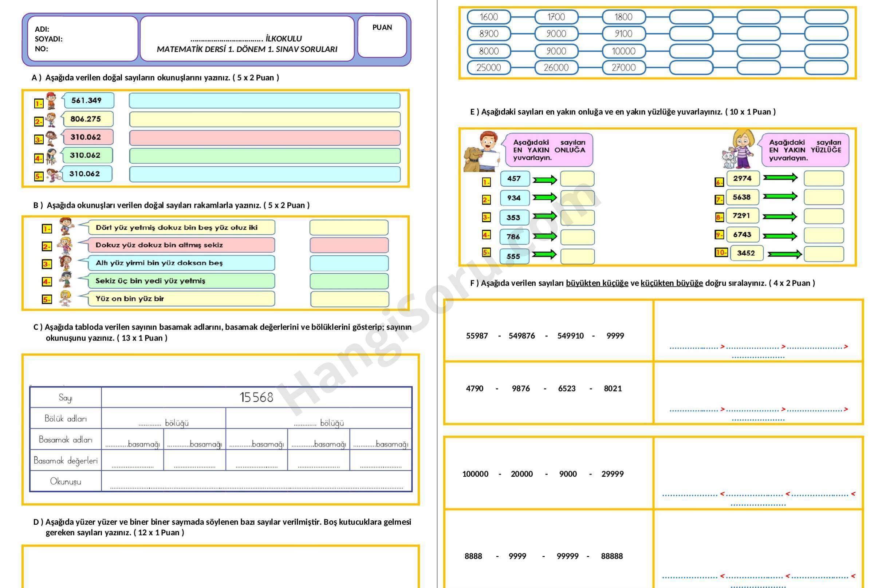
Task: Click the cartoon kid beside 806.275
Action: pos(50,120)
